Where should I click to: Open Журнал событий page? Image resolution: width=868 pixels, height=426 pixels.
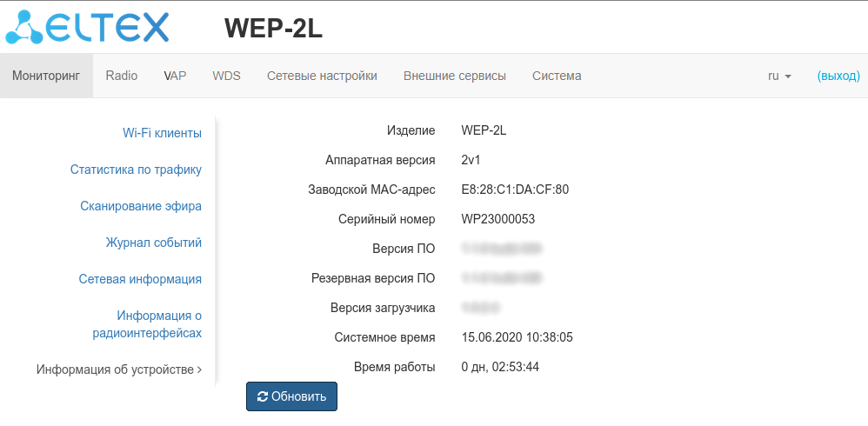[x=153, y=243]
